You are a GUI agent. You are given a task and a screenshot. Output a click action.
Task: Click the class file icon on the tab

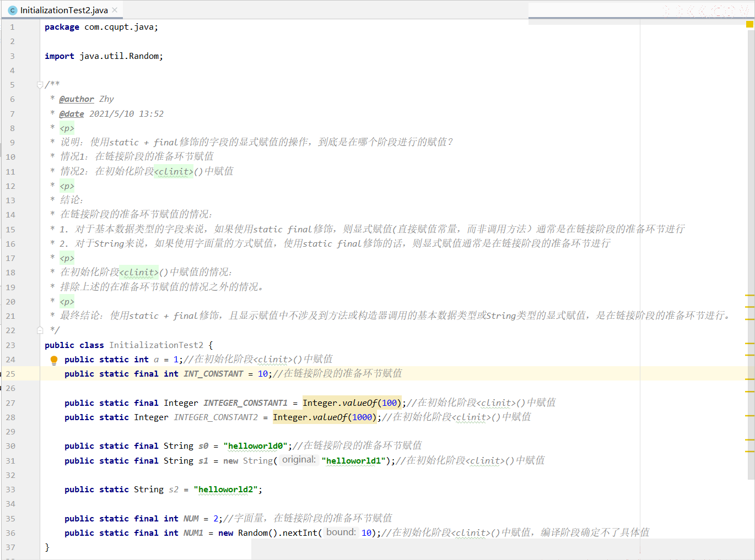13,10
